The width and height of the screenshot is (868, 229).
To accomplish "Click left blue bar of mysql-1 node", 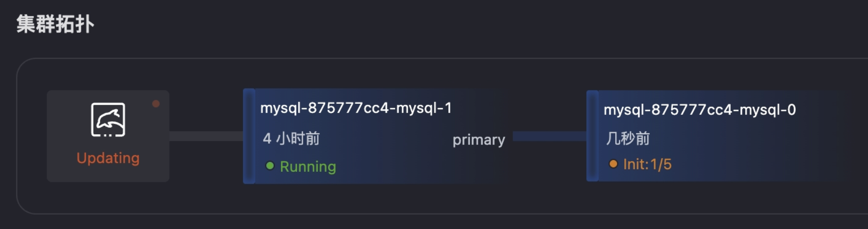I will click(x=249, y=136).
